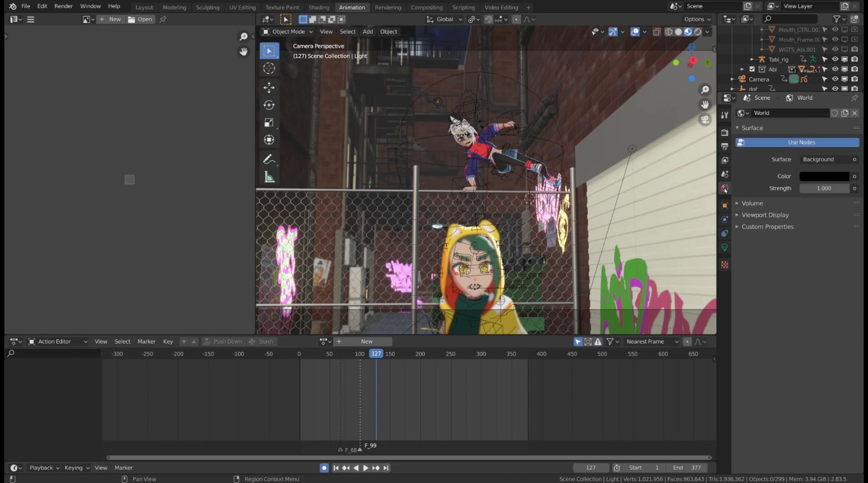The width and height of the screenshot is (868, 483).
Task: Click the World Color swatch
Action: click(825, 177)
